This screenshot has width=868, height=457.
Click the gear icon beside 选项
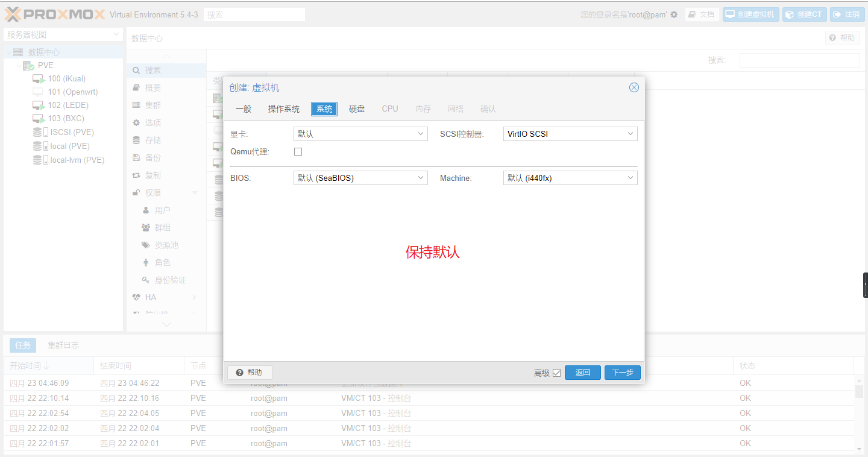[136, 123]
